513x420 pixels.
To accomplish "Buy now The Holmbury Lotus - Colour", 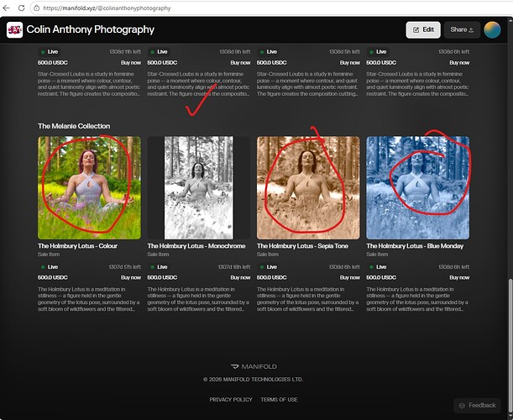I will click(131, 277).
